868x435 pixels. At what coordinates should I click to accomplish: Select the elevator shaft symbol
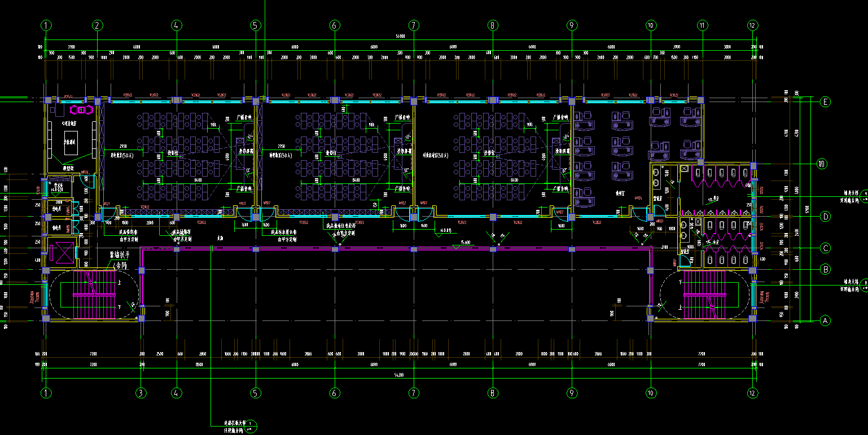point(61,251)
